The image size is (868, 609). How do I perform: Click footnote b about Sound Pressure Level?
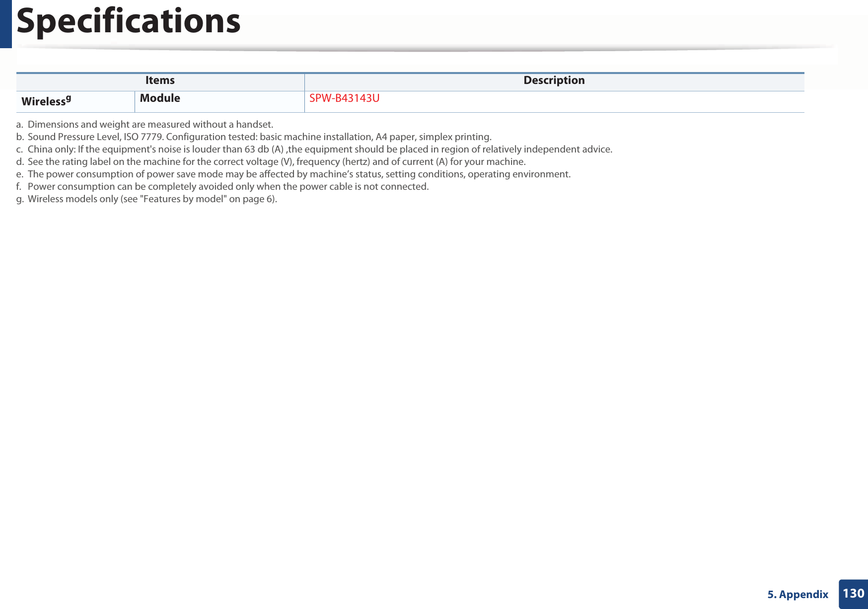pyautogui.click(x=254, y=137)
